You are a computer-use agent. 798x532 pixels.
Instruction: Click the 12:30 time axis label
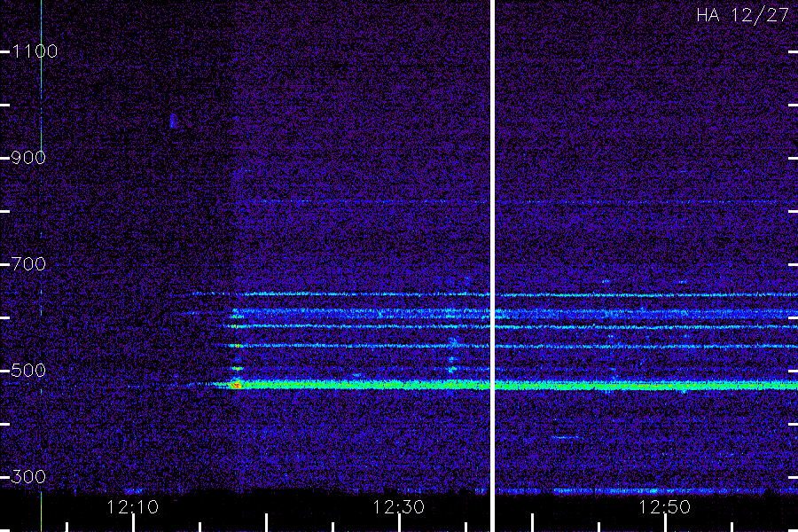398,507
